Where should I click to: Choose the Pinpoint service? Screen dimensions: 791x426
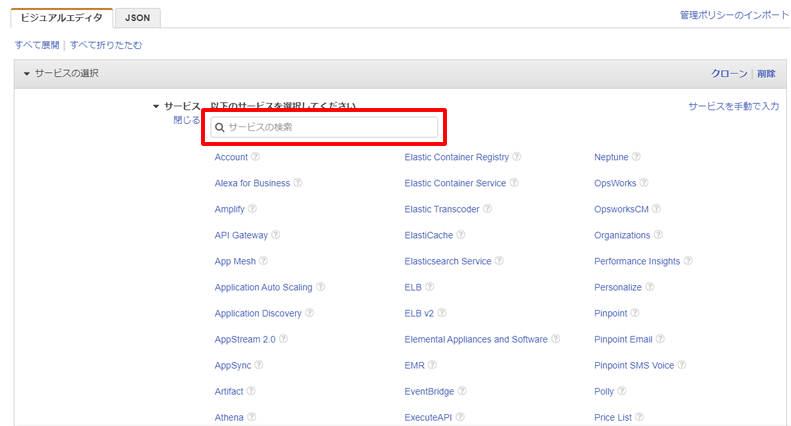point(610,313)
